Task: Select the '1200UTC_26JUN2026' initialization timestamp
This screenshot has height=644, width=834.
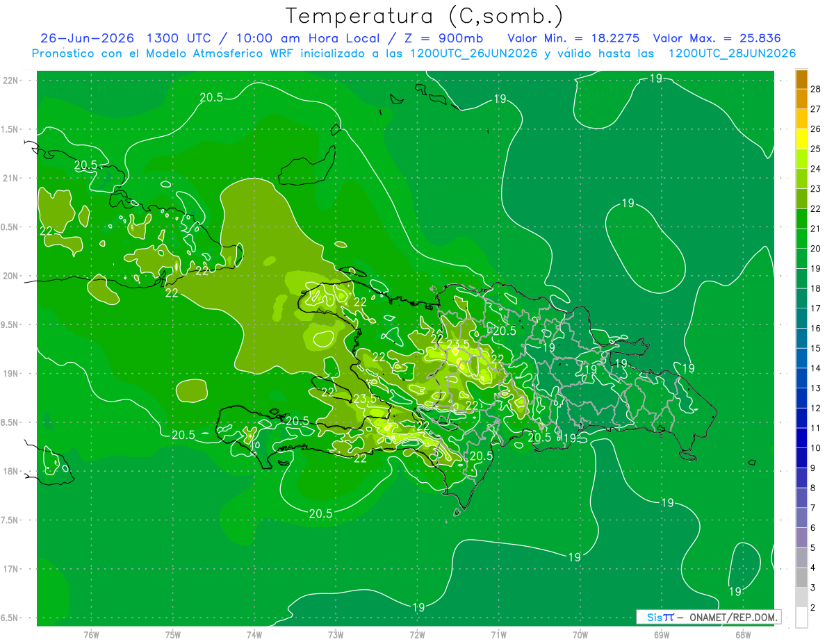Action: click(x=473, y=53)
